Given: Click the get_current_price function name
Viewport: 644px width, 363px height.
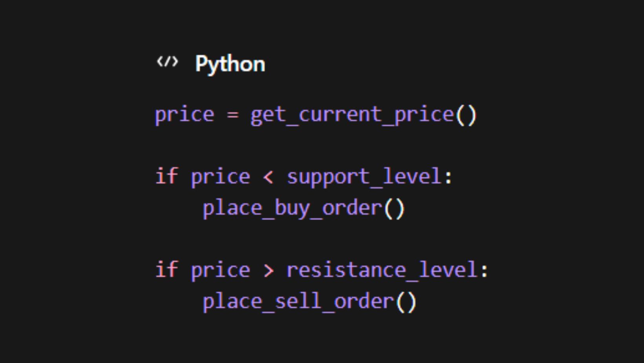Looking at the screenshot, I should 352,115.
